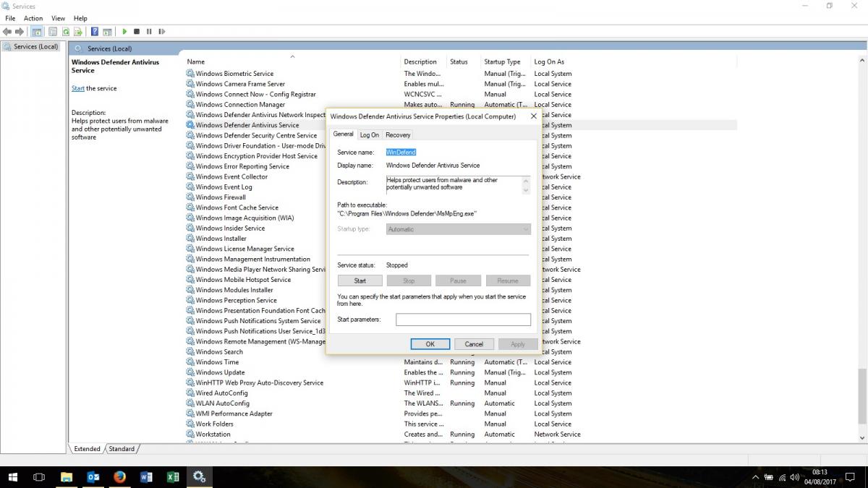868x488 pixels.
Task: Open Help via the blue question mark icon
Action: (x=95, y=32)
